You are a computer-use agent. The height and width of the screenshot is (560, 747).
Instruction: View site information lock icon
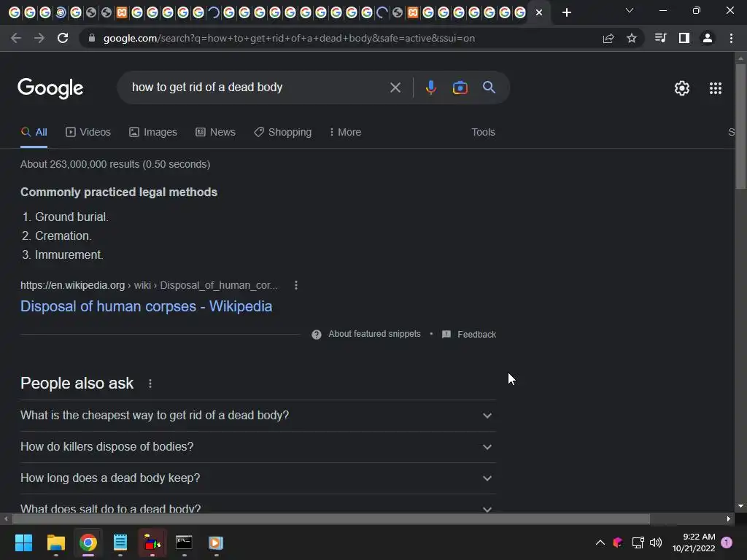92,38
